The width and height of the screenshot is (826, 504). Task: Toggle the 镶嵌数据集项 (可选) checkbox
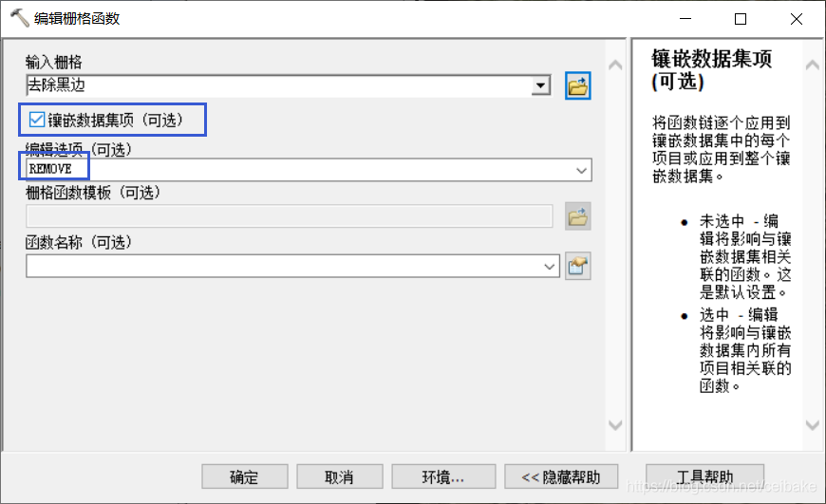point(36,121)
